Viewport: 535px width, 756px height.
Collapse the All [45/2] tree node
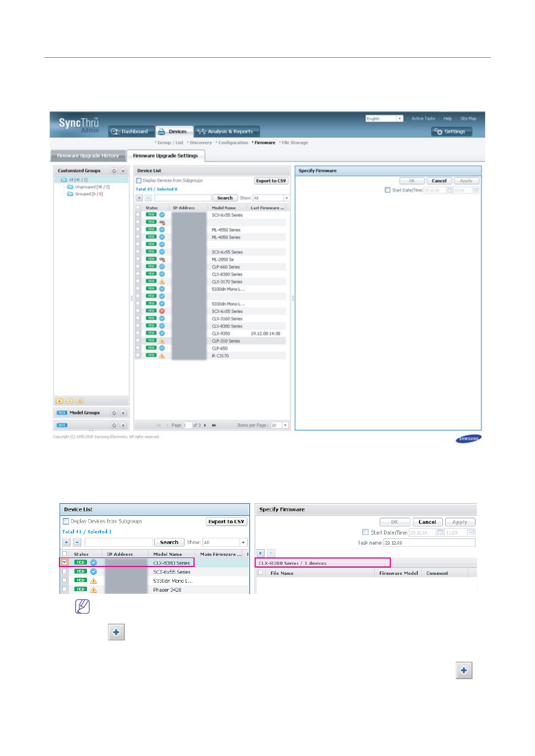coord(57,180)
